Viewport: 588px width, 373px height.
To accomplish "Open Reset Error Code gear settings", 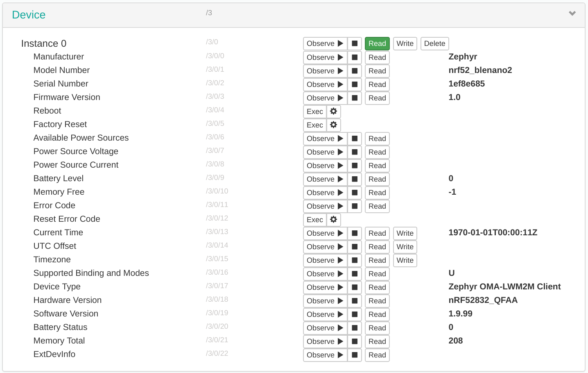I will point(334,220).
